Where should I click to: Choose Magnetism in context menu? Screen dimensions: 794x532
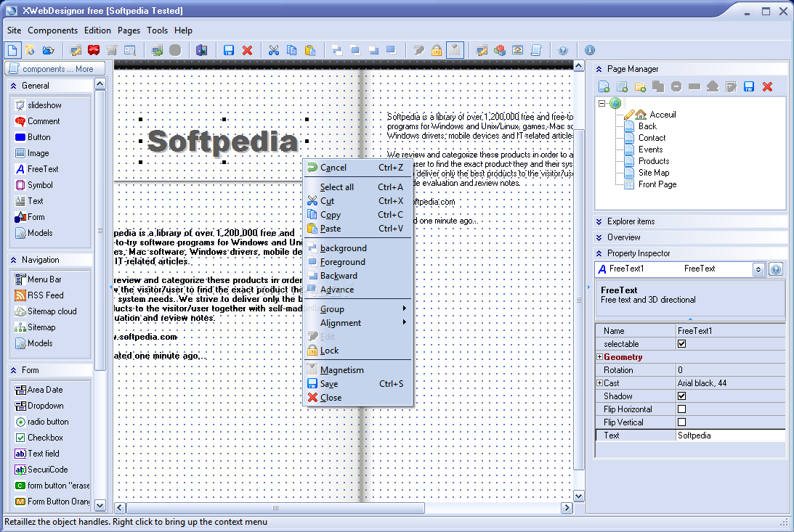pos(357,370)
